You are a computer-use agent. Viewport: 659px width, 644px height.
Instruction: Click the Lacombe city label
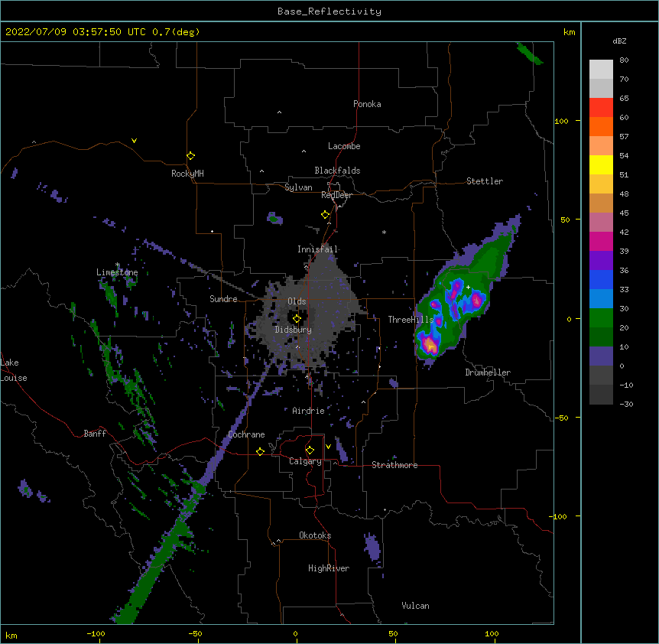tap(344, 146)
